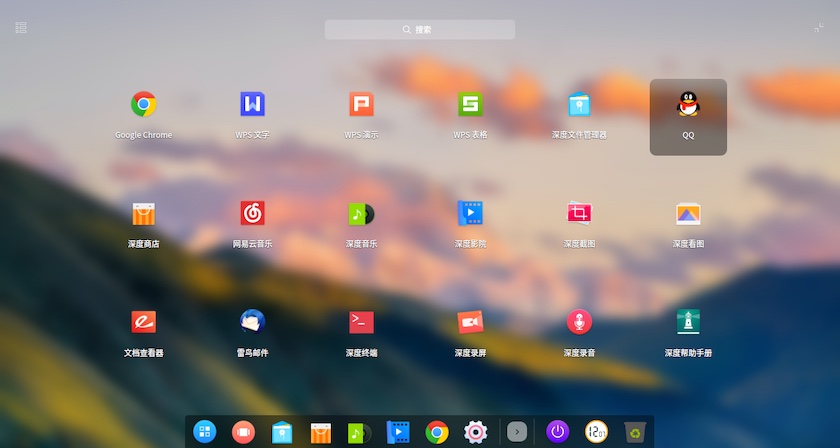
Task: Open the movie player from the dock
Action: click(x=398, y=432)
